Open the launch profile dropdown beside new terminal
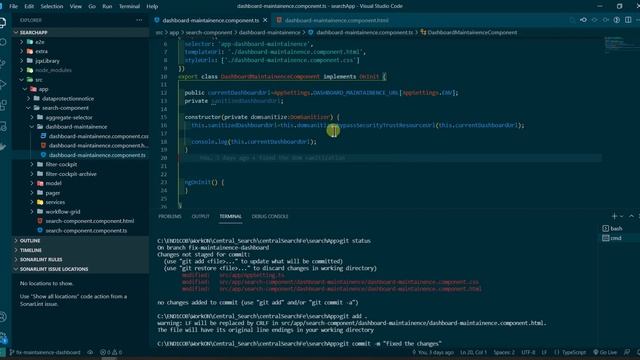Image resolution: width=640 pixels, height=360 pixels. click(622, 216)
